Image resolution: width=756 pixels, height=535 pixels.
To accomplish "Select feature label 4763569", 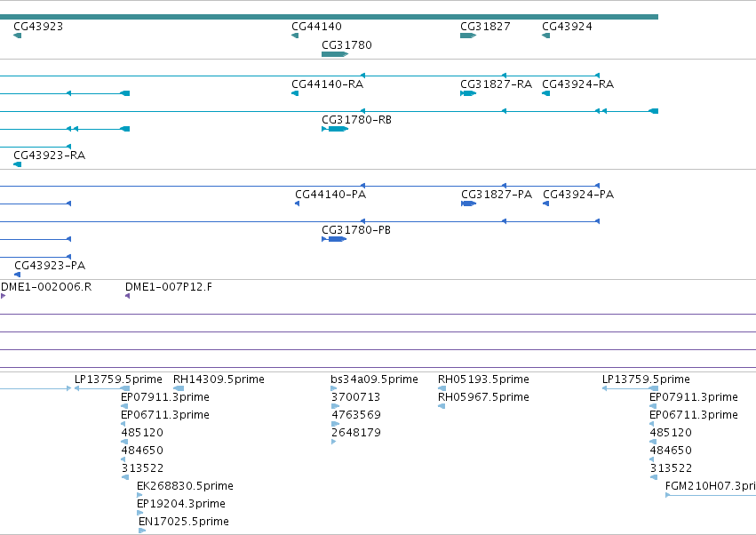I will click(356, 415).
